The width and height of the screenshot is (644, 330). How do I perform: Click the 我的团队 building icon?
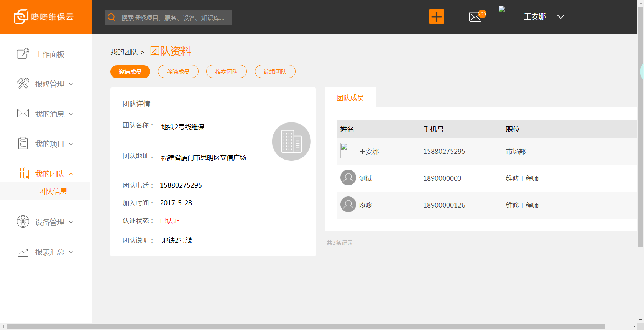[x=23, y=173]
